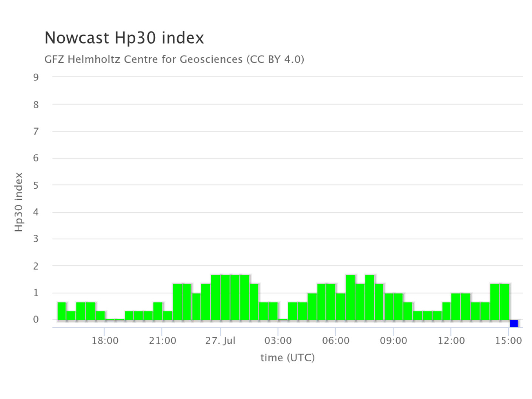Viewport: 532px width, 399px height.
Task: Click the '03:00' time axis label
Action: (x=278, y=341)
